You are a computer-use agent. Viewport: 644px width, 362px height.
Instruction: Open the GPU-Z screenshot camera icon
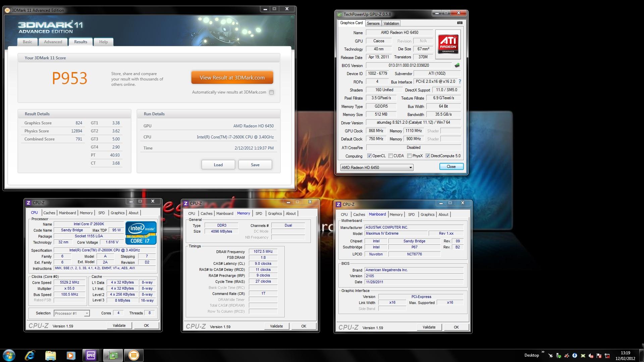click(x=460, y=23)
